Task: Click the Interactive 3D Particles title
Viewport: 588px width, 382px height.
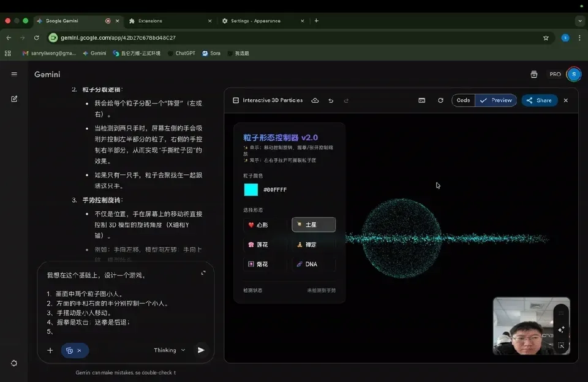Action: pyautogui.click(x=273, y=100)
